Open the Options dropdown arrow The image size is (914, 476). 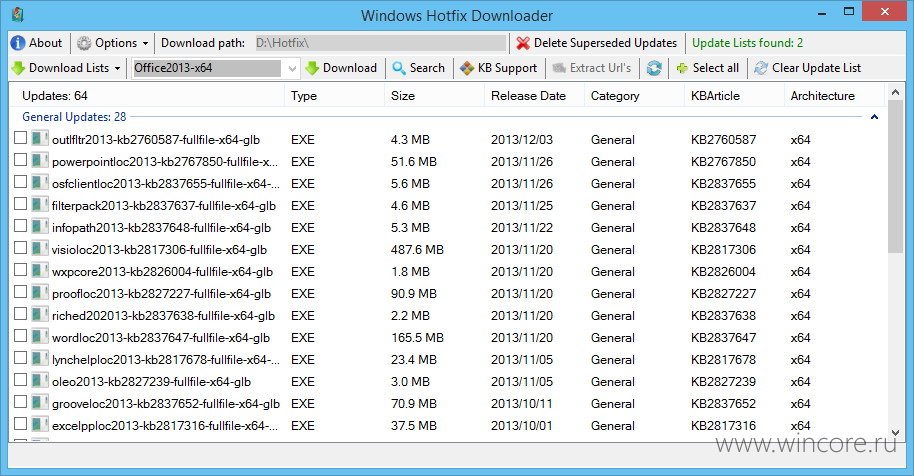[145, 43]
